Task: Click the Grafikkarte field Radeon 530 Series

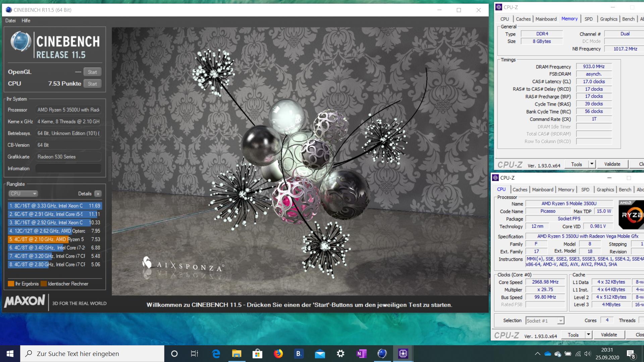Action: click(x=68, y=157)
